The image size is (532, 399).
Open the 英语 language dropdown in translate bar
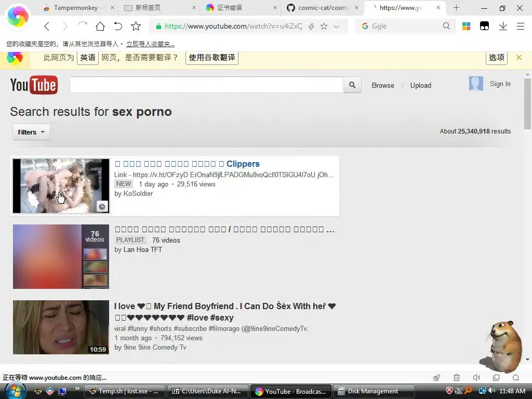(x=87, y=58)
